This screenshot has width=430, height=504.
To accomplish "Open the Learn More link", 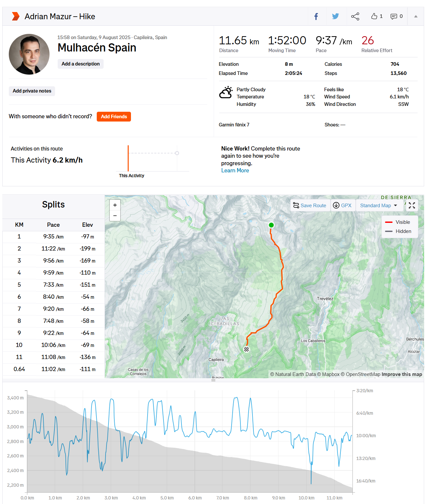I will 235,170.
